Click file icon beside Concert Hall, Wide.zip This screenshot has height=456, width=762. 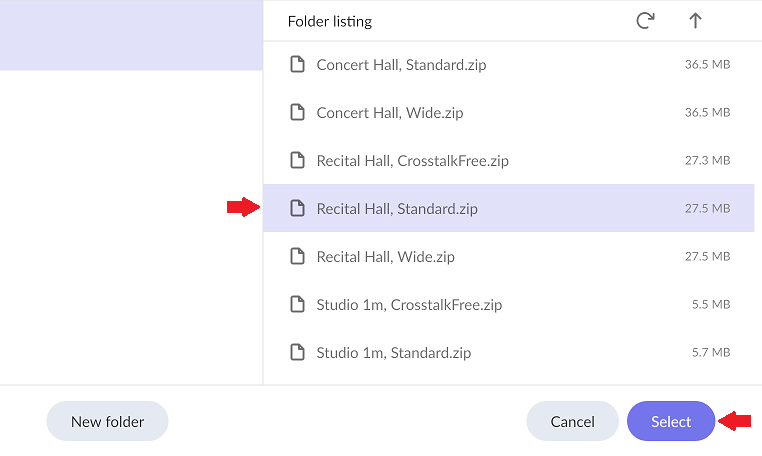[x=296, y=113]
